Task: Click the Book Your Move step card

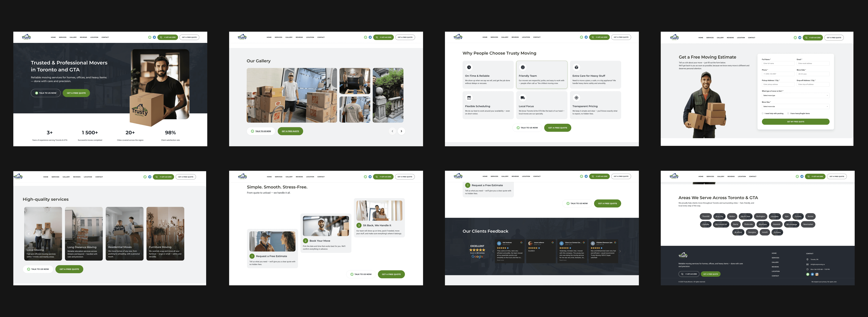Action: (x=326, y=233)
